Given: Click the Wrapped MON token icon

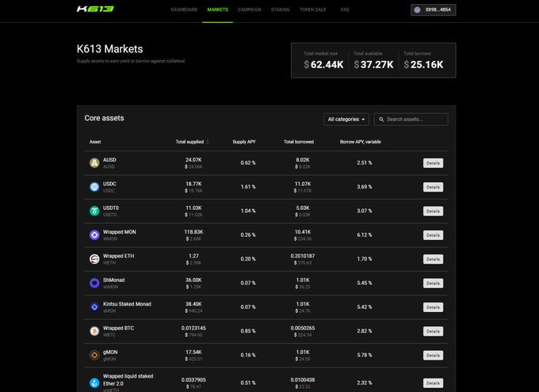Looking at the screenshot, I should click(94, 235).
